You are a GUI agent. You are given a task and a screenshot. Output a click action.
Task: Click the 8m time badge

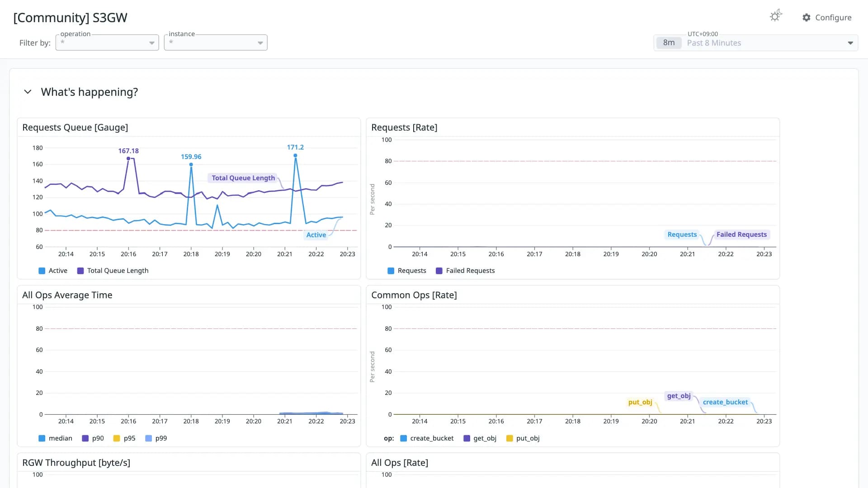tap(669, 43)
